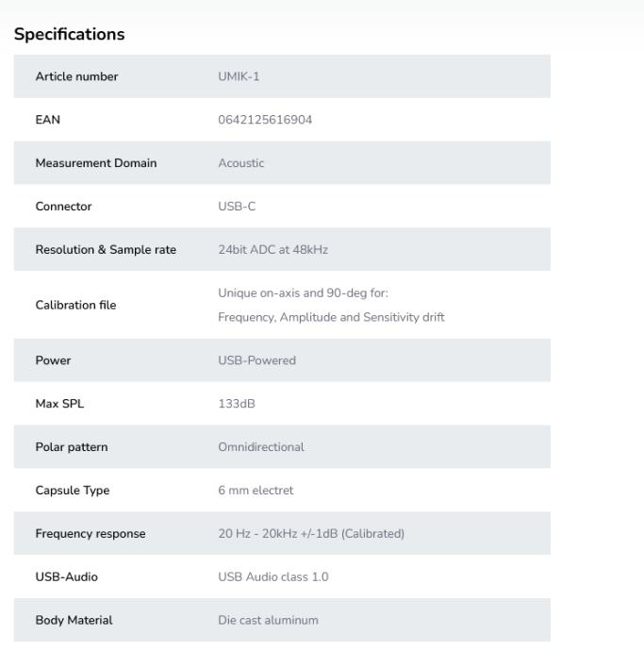Click the Measurement Domain label
The width and height of the screenshot is (644, 651).
[x=96, y=163]
